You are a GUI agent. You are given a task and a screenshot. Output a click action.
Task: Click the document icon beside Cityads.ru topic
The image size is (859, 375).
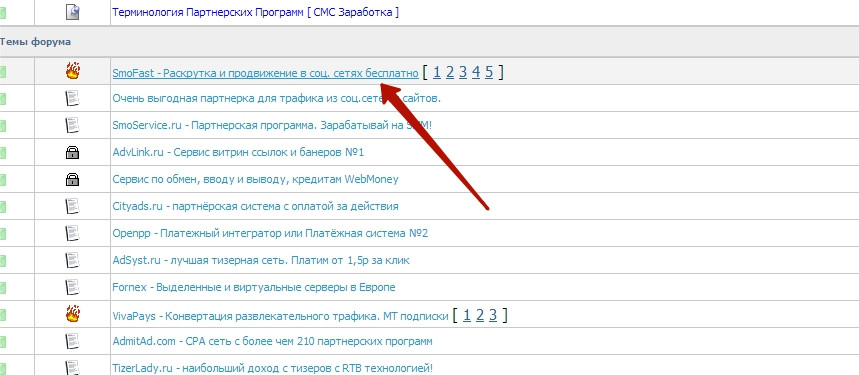[72, 206]
